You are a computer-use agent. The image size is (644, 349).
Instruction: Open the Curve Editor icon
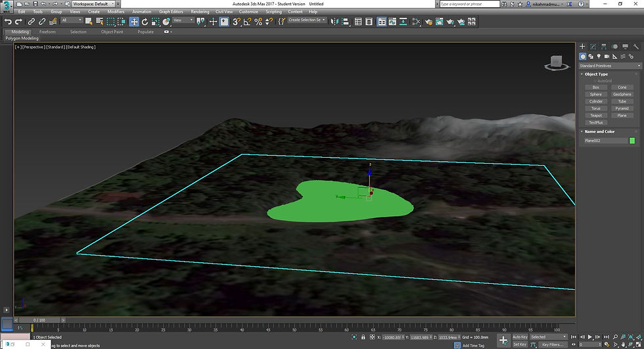tap(393, 21)
